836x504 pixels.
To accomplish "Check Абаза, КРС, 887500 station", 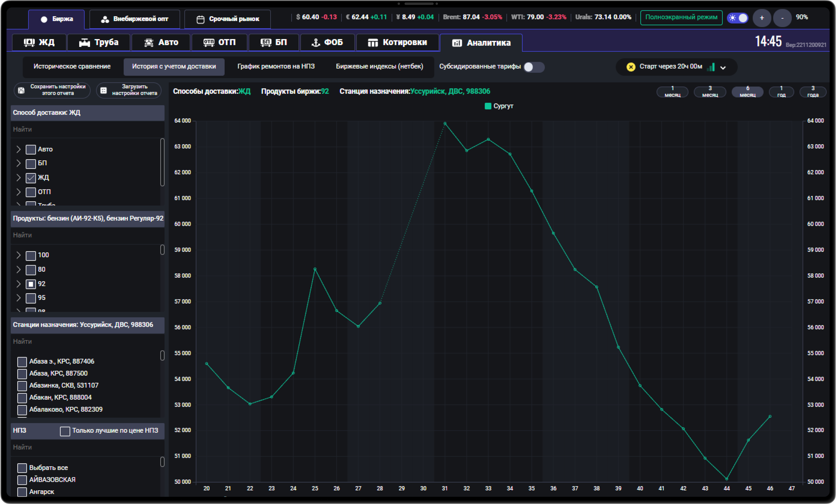I will 22,374.
